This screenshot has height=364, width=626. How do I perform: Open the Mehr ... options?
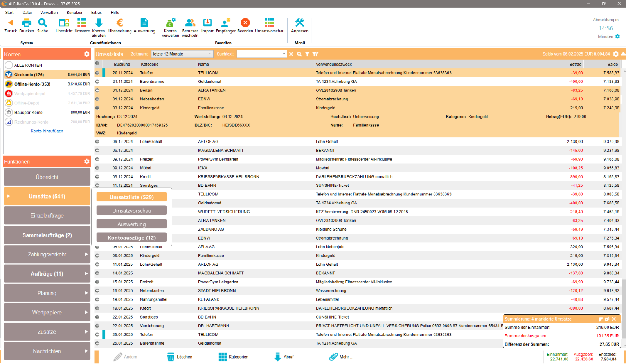coord(341,357)
